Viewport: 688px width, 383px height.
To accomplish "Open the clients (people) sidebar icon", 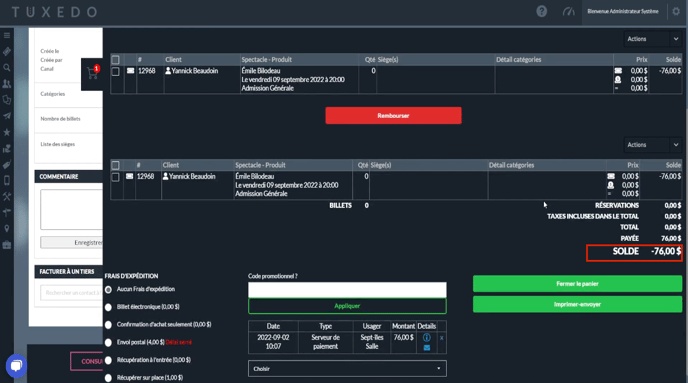I will click(x=7, y=84).
